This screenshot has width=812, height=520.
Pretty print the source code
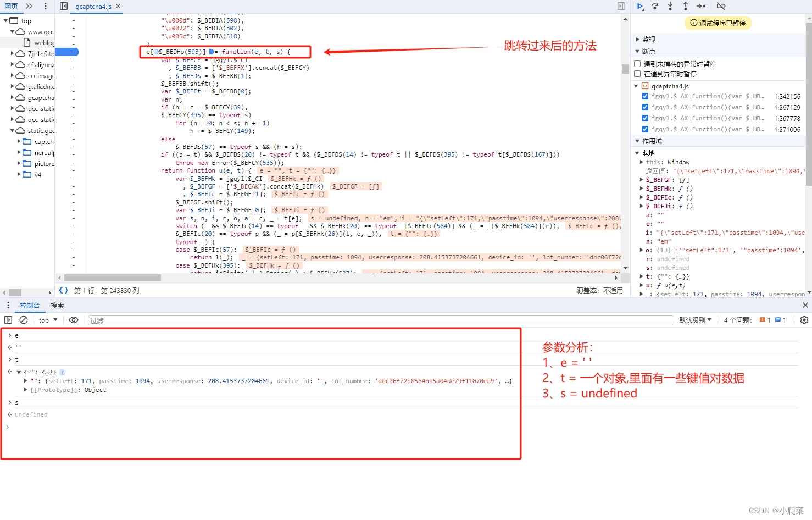[x=64, y=290]
